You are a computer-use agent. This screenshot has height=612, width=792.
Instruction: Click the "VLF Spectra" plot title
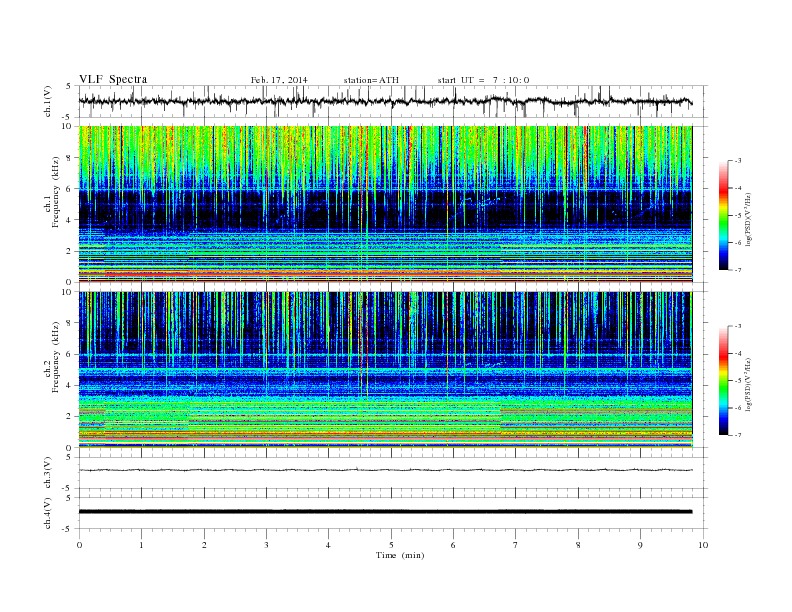click(113, 79)
